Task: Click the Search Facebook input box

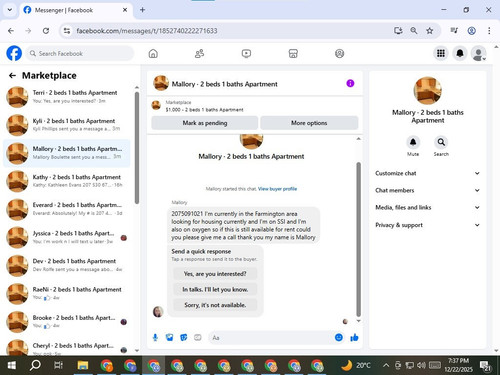Action: 79,53
